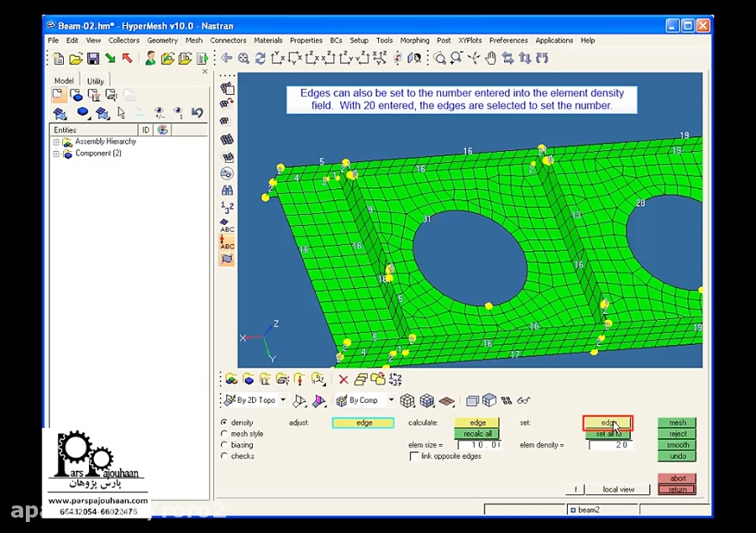756x533 pixels.
Task: Click the green mesh button
Action: click(676, 423)
